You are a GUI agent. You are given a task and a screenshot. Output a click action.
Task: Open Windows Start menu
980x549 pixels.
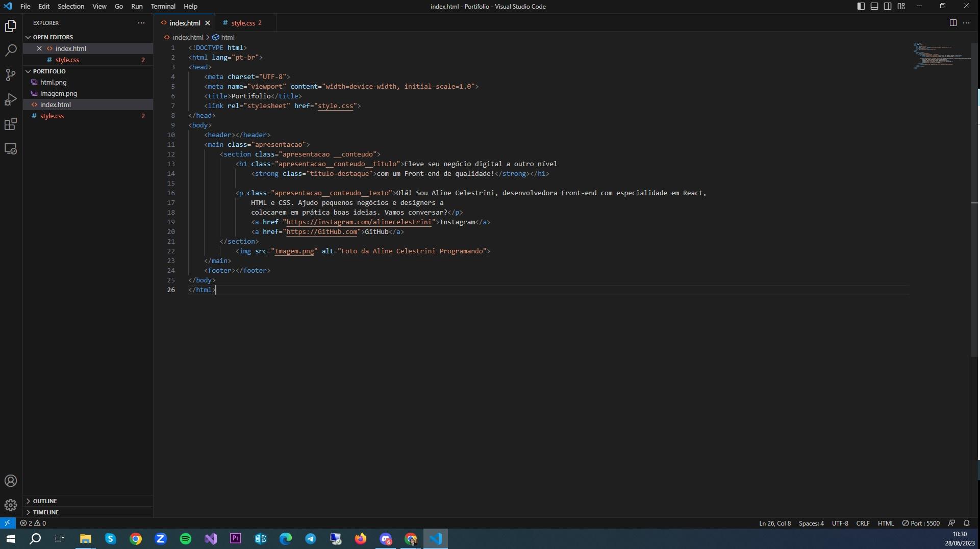tap(10, 539)
